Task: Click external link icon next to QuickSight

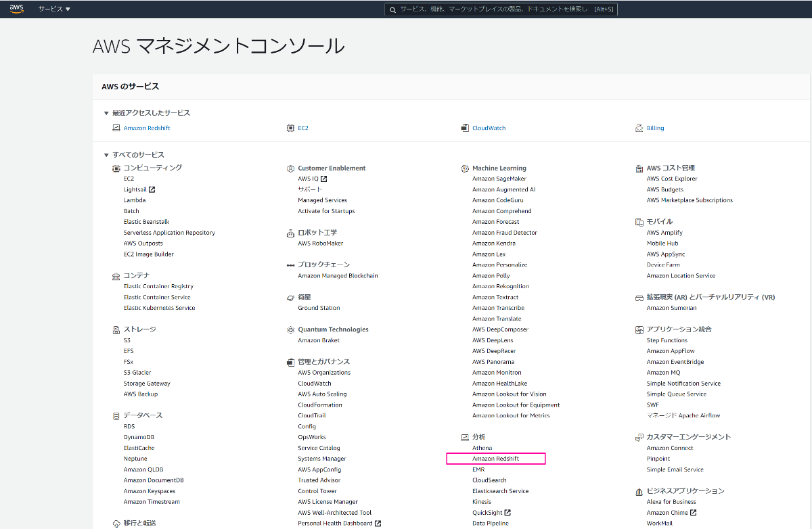Action: coord(507,513)
